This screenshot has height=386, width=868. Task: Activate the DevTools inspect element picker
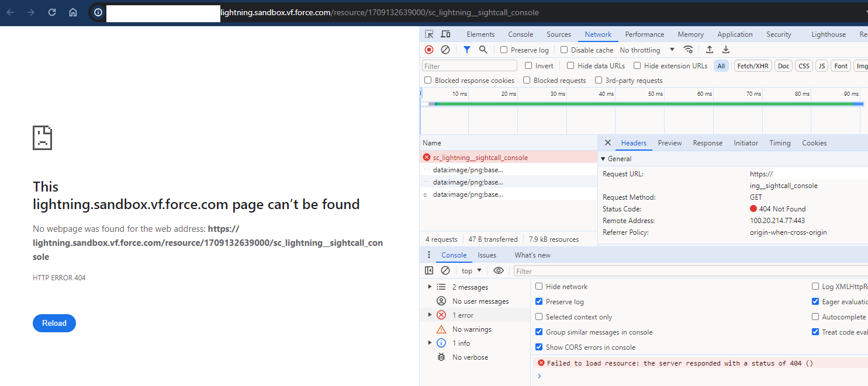[x=430, y=34]
